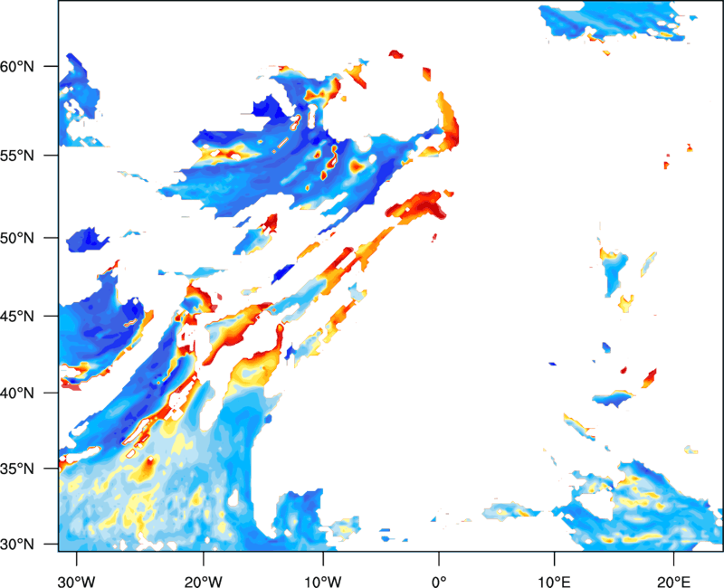Click the 45°N latitude label
Viewport: 724px width, 588px height.
[17, 316]
